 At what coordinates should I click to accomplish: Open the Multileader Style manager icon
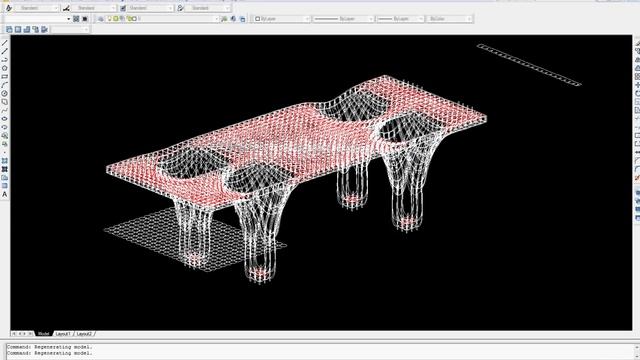[x=180, y=8]
